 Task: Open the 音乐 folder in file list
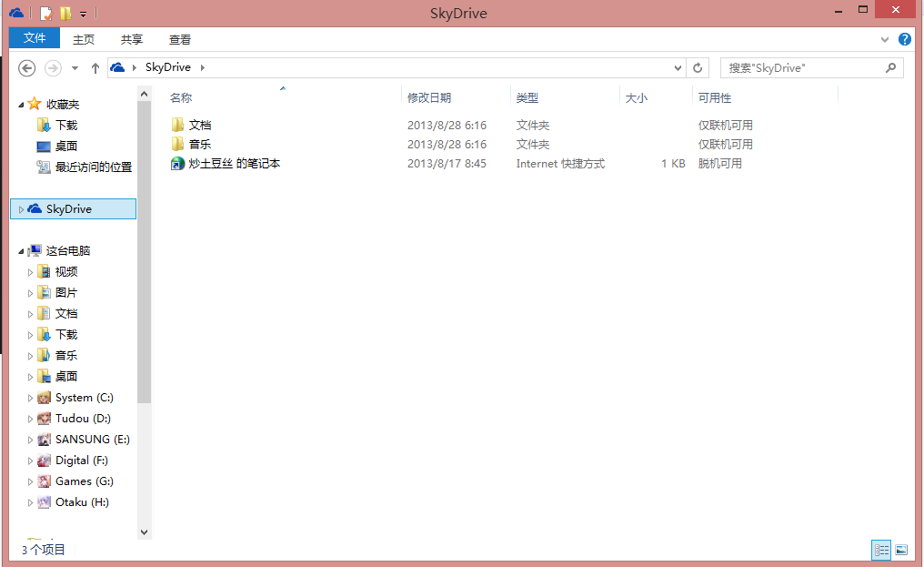(x=199, y=145)
